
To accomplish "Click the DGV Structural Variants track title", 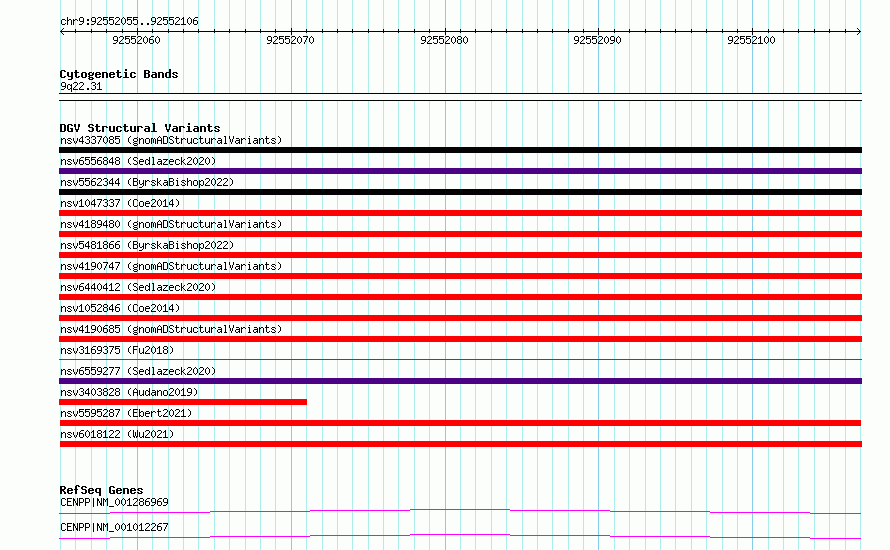I will tap(140, 128).
